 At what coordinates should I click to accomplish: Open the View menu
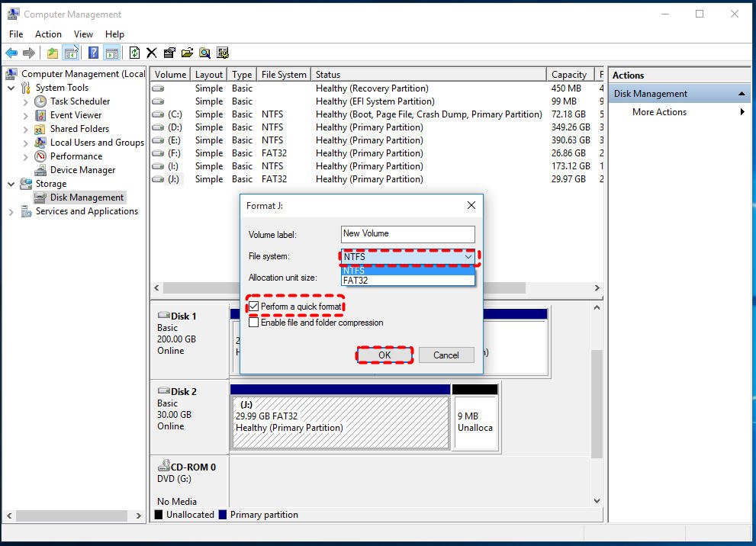[x=83, y=34]
